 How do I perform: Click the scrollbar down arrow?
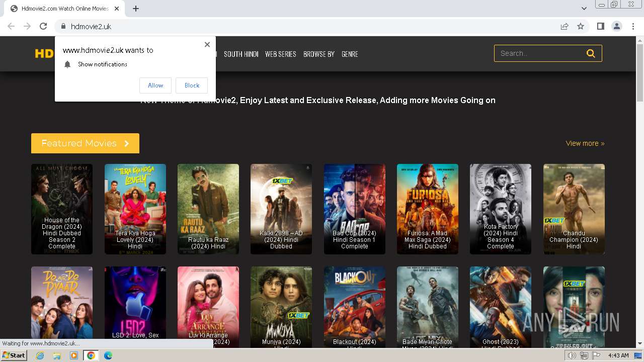639,343
